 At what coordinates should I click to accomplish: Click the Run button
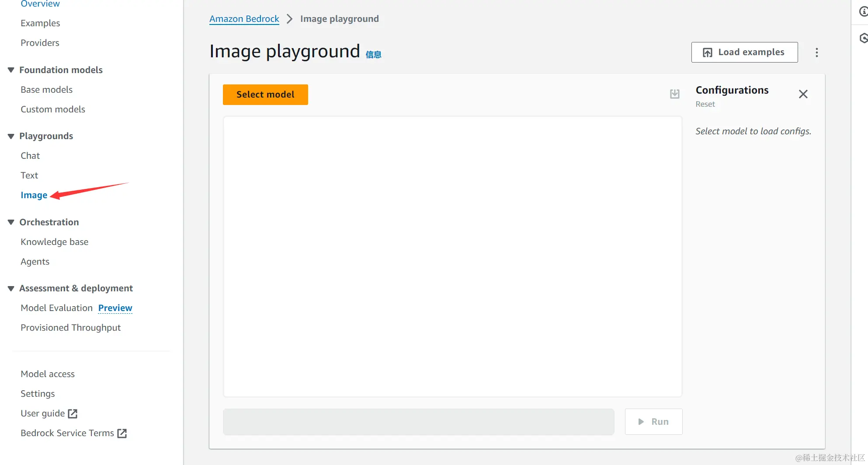coord(653,422)
